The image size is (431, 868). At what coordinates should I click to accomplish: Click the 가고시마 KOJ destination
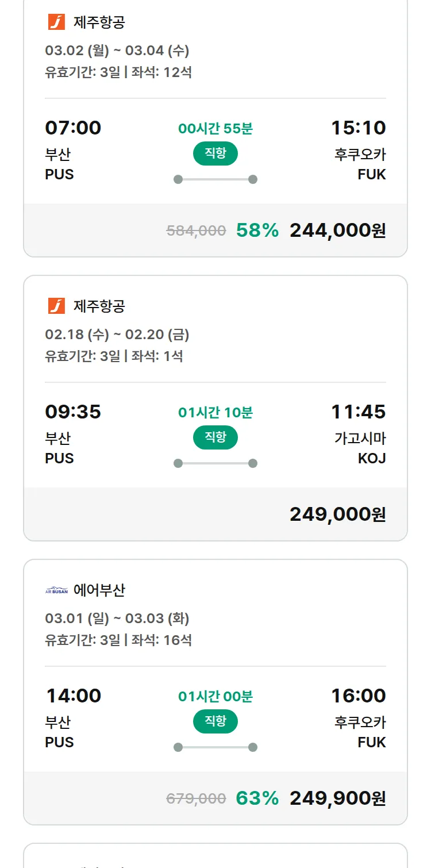click(x=360, y=448)
